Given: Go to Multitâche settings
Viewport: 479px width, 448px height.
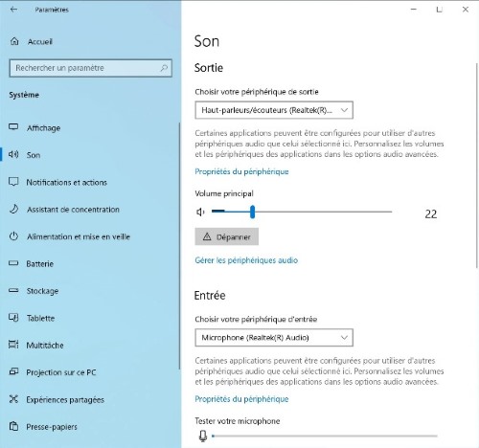Looking at the screenshot, I should click(x=45, y=346).
